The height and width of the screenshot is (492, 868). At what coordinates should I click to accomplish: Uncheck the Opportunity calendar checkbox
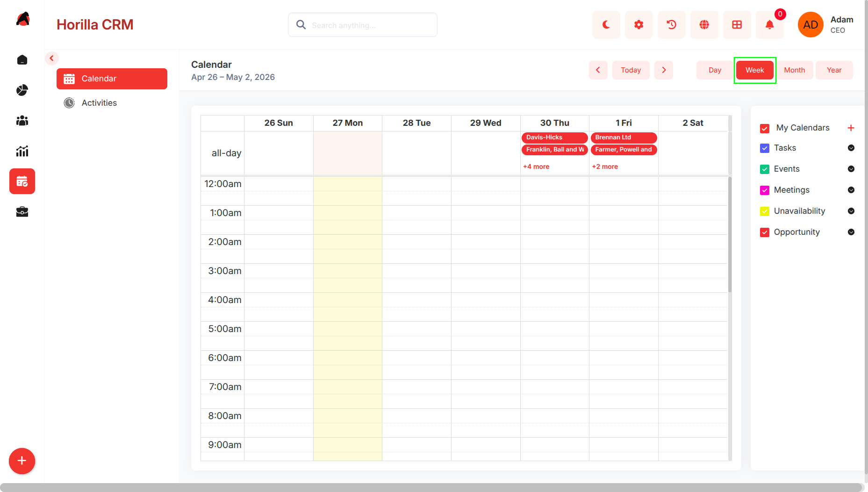765,232
